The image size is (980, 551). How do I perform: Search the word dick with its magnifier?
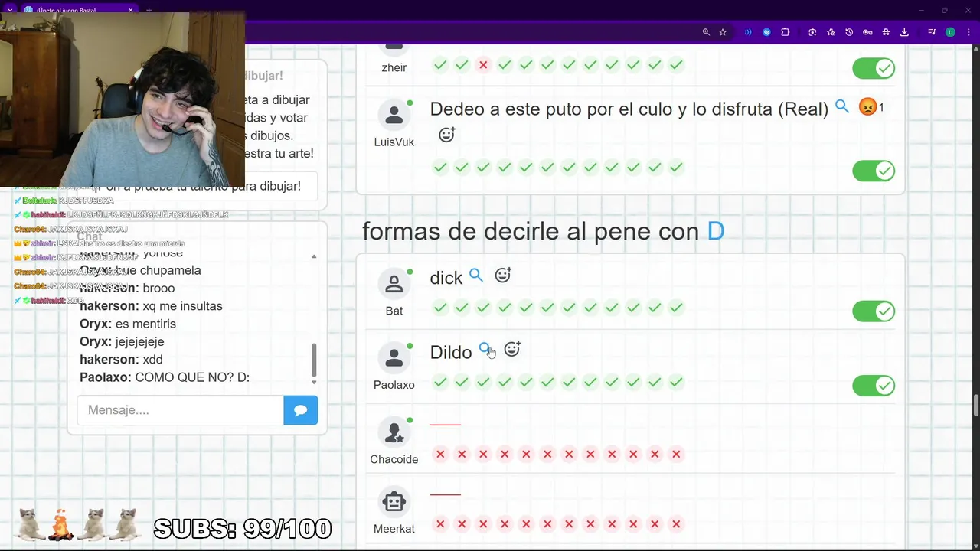click(x=476, y=275)
